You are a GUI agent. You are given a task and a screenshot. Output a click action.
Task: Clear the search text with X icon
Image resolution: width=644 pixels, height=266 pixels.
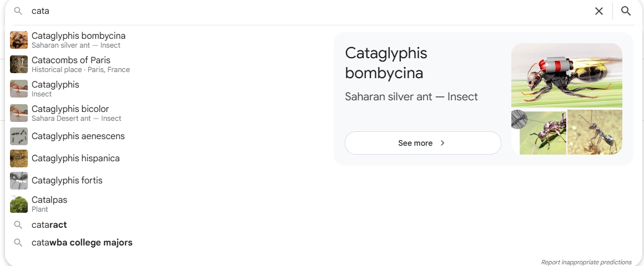pyautogui.click(x=598, y=11)
